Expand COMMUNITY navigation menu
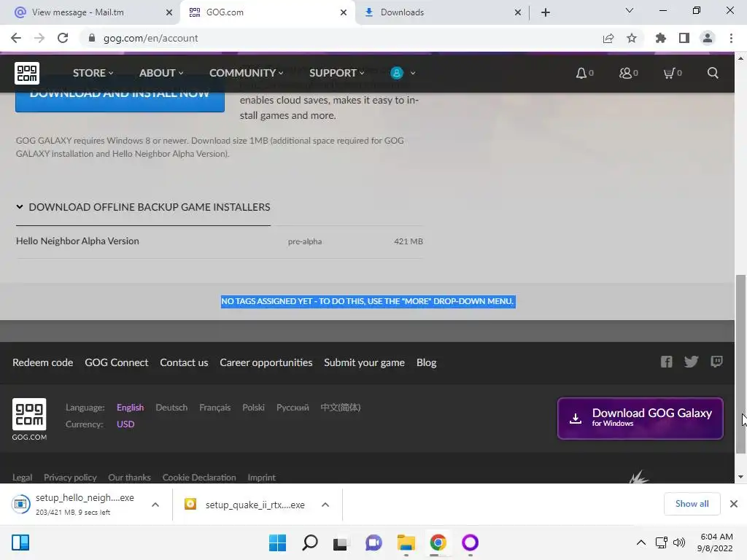The width and height of the screenshot is (747, 560). tap(247, 73)
